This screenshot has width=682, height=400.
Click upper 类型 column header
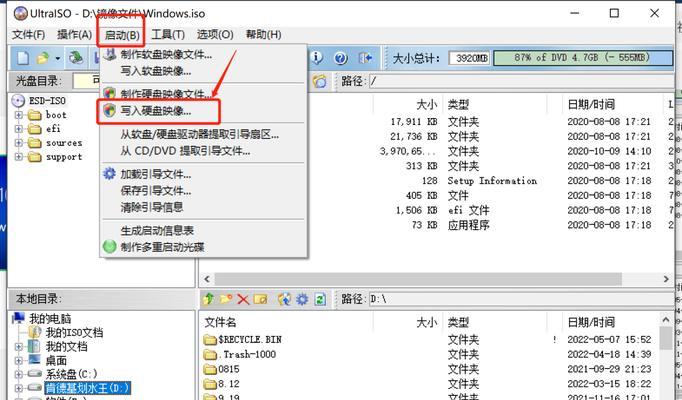pos(458,104)
